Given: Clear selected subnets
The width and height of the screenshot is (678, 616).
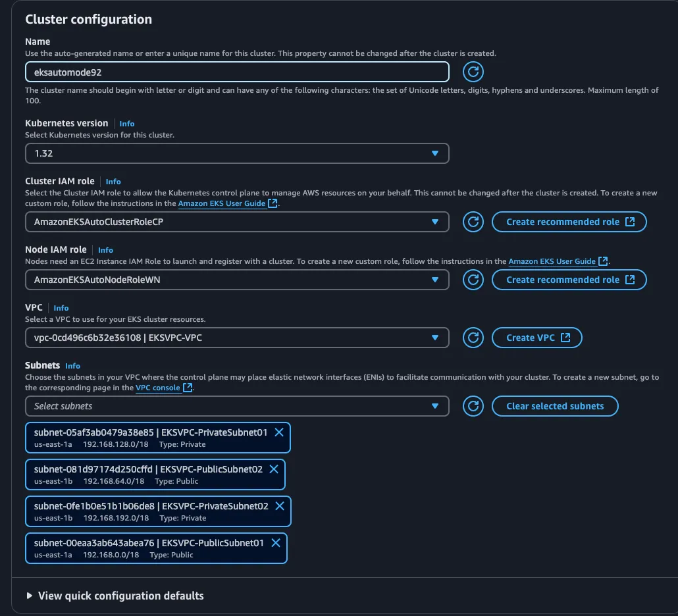Looking at the screenshot, I should [555, 406].
